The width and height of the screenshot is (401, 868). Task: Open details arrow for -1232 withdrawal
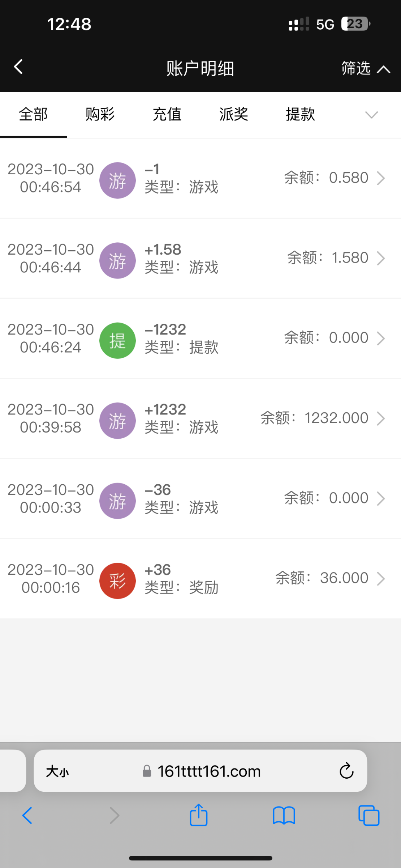[381, 338]
